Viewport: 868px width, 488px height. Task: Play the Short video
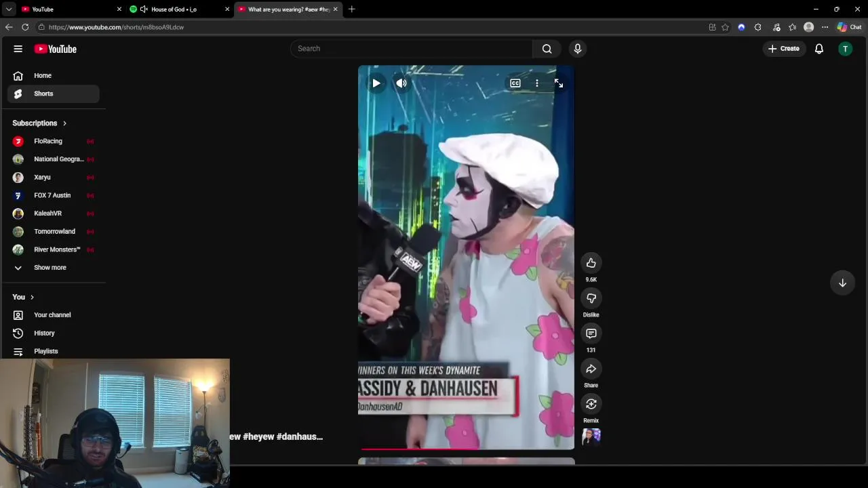(376, 83)
